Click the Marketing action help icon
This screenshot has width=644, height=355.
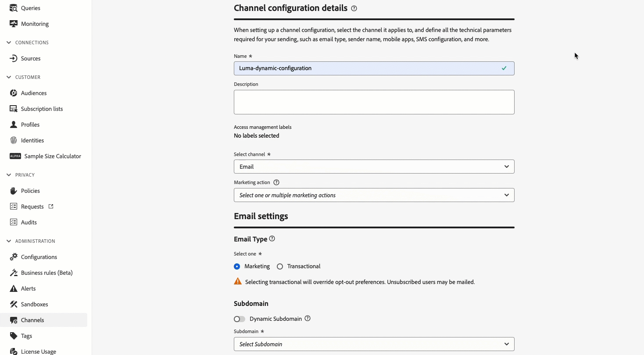(x=276, y=182)
